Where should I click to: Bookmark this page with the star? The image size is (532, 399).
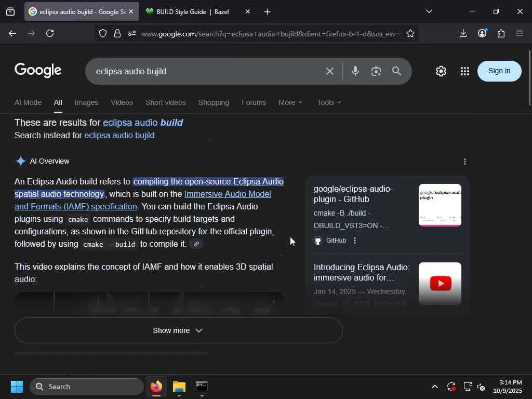tap(410, 33)
